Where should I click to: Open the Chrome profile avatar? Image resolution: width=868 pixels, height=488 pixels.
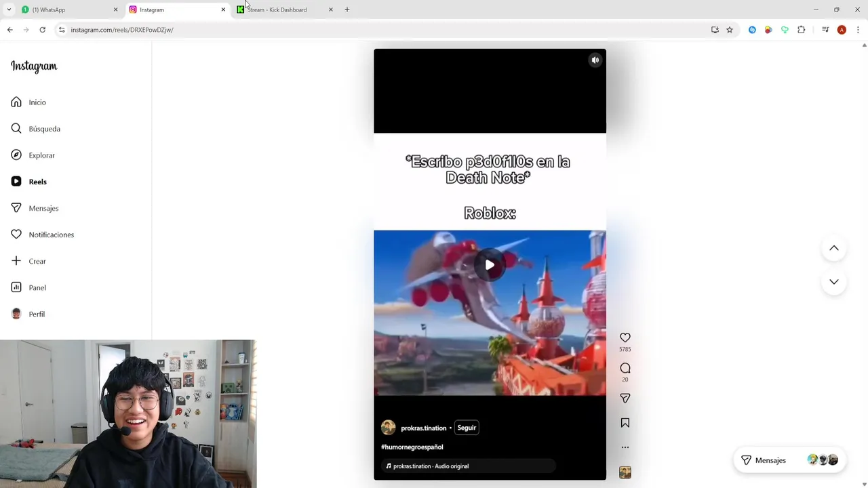(842, 30)
